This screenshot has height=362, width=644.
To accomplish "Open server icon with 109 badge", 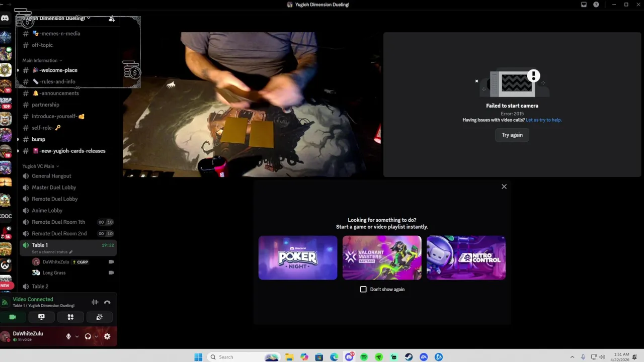I will pos(6,102).
